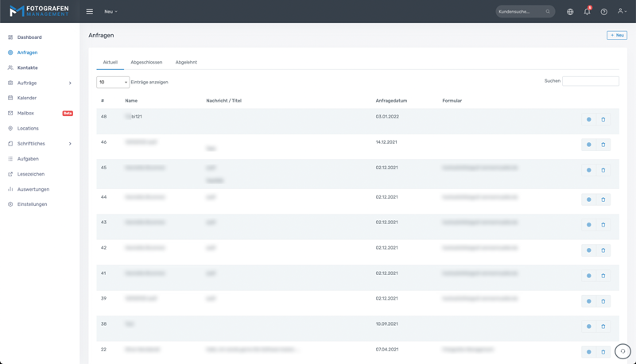Delete request number 48 with trash icon
This screenshot has width=636, height=364.
[603, 120]
